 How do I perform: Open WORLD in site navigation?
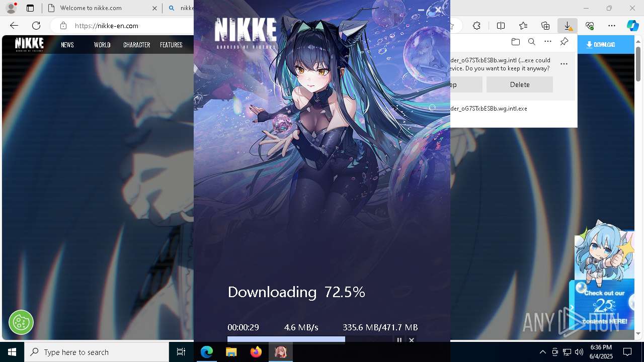(102, 45)
